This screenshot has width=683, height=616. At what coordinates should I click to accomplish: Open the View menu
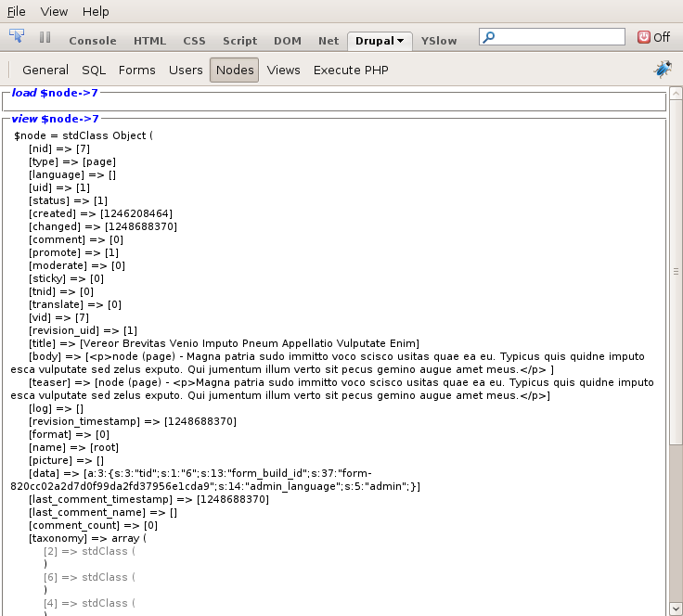point(55,11)
